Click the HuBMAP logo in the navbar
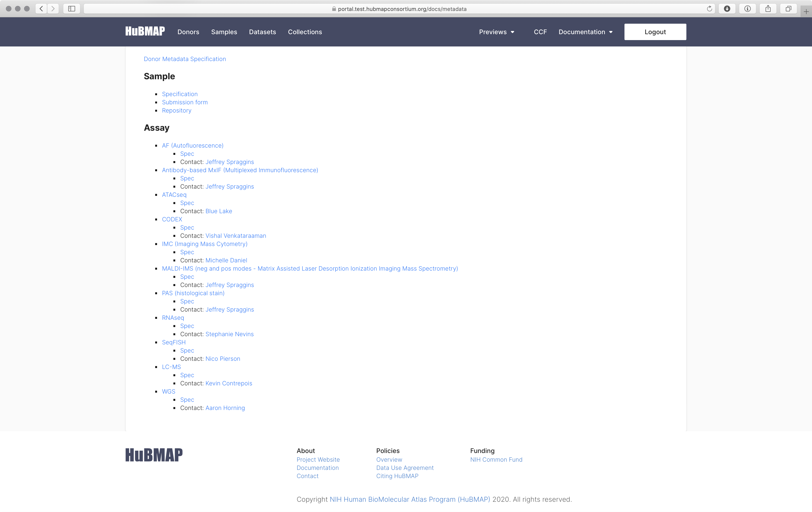This screenshot has width=812, height=512. coord(145,31)
